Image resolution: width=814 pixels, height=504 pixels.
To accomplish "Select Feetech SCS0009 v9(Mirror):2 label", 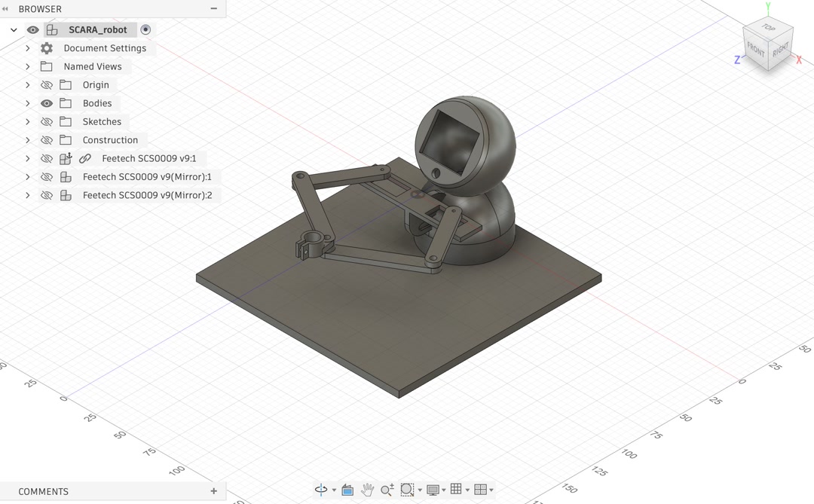I will [147, 196].
